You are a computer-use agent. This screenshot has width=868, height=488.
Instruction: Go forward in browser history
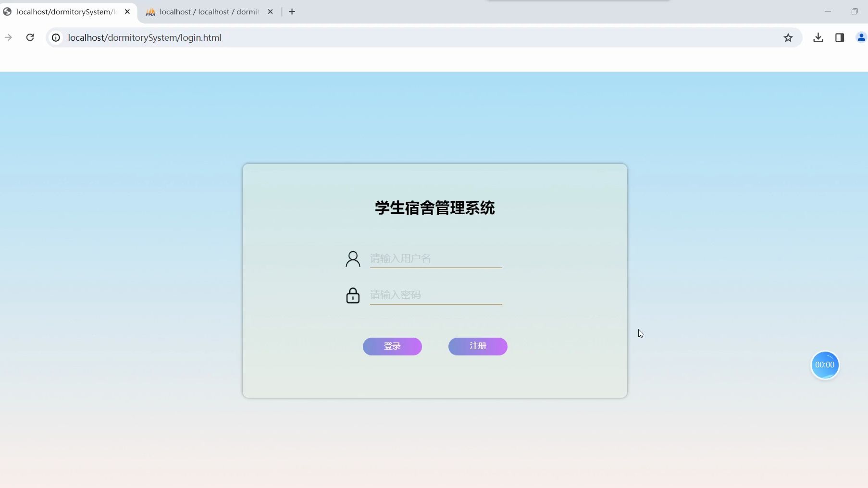pyautogui.click(x=8, y=37)
